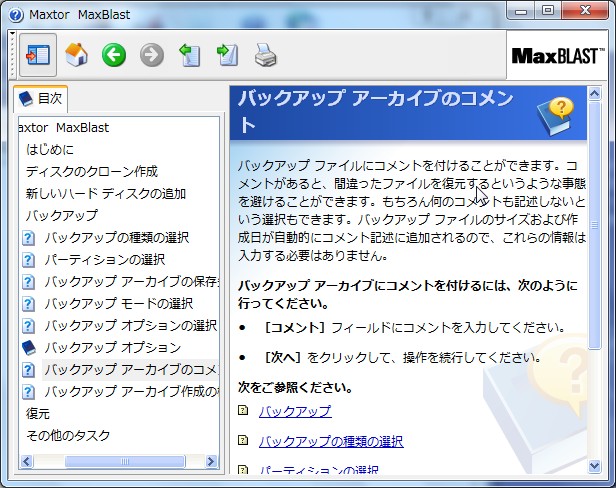Image resolution: width=616 pixels, height=488 pixels.
Task: Select Maxtor MaxBlast root tree item
Action: point(64,127)
